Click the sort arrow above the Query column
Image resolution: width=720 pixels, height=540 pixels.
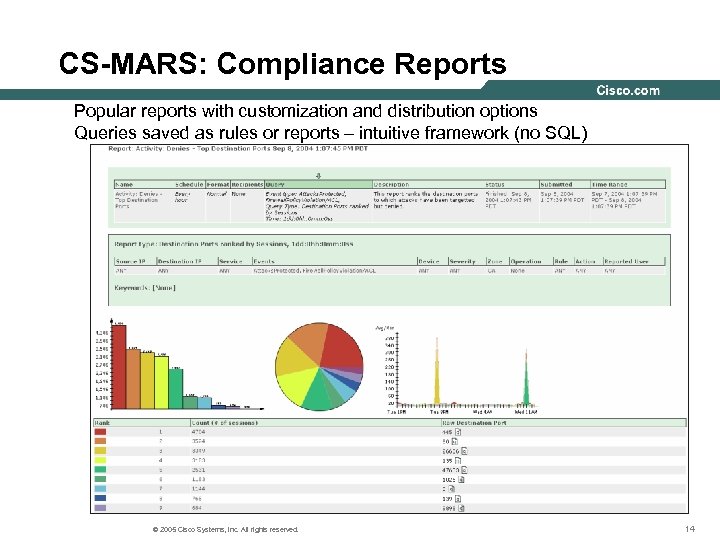[x=319, y=176]
